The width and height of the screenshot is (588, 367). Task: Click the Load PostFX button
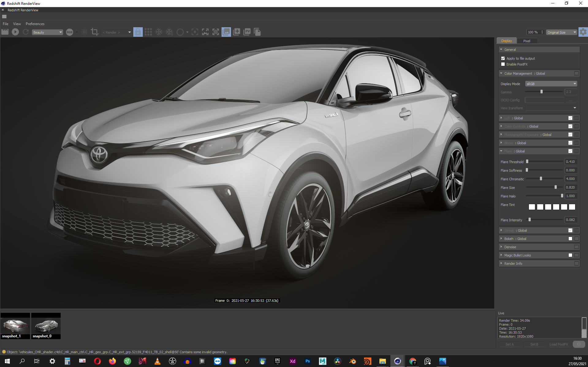[x=558, y=344]
